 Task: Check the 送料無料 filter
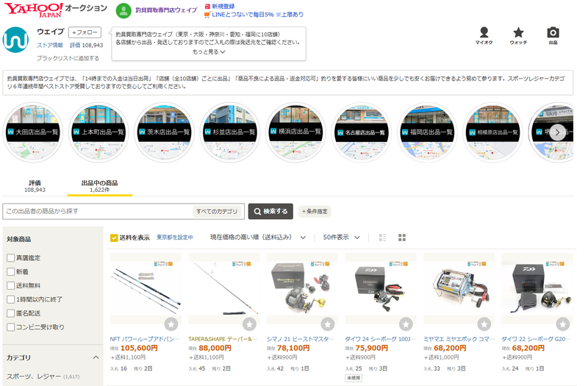11,285
